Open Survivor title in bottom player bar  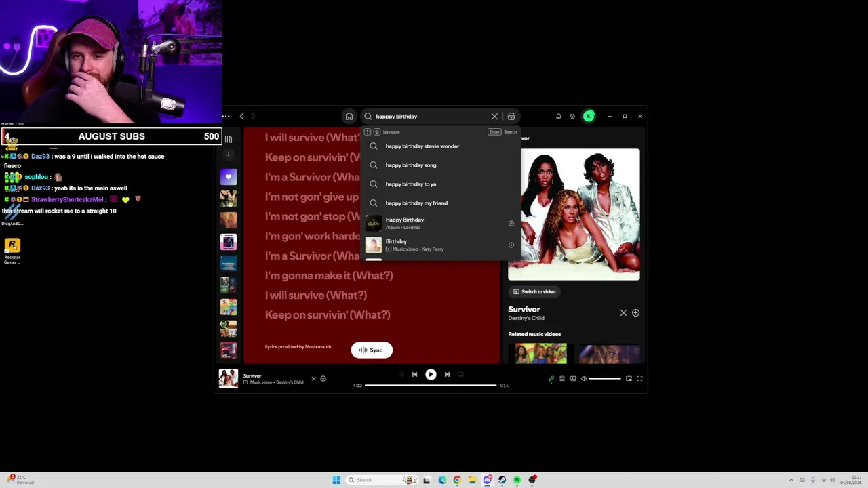252,376
